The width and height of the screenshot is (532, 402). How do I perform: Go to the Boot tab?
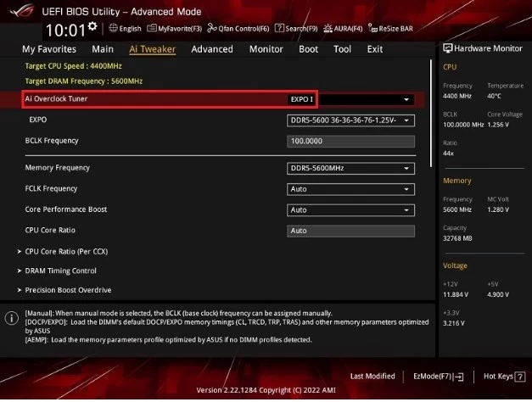(308, 49)
